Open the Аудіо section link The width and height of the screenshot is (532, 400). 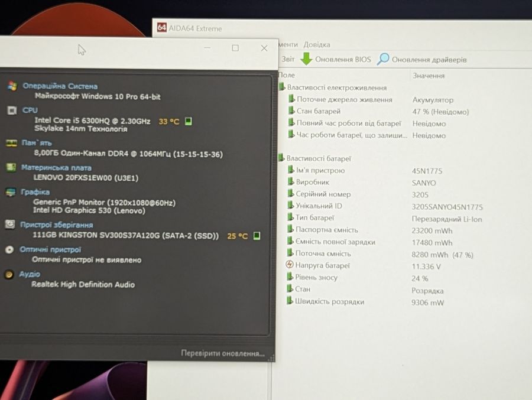(x=30, y=274)
